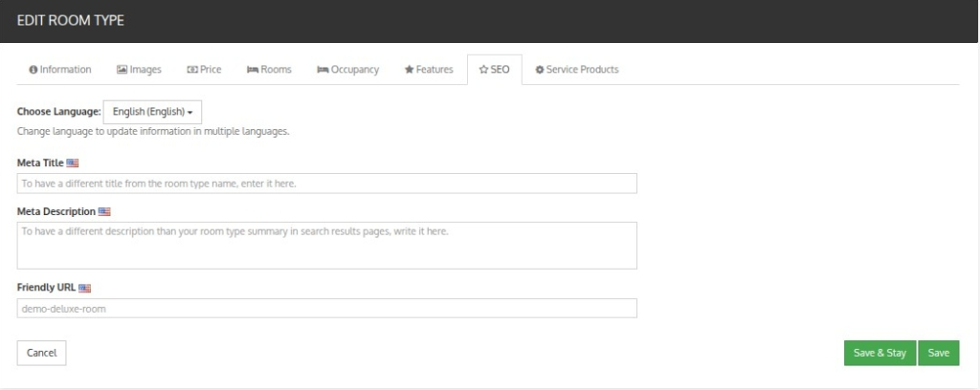The height and width of the screenshot is (390, 980).
Task: Open the English (English) language dropdown
Action: click(x=152, y=112)
